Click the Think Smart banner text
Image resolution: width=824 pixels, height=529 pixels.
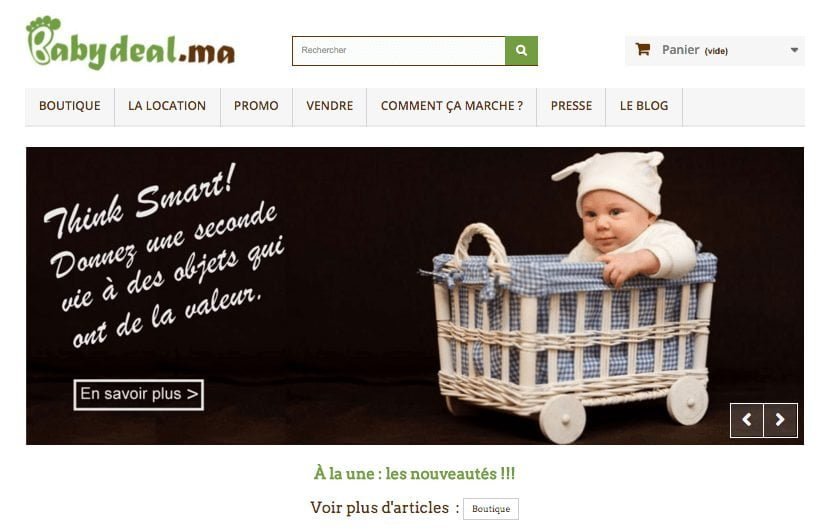pos(164,256)
